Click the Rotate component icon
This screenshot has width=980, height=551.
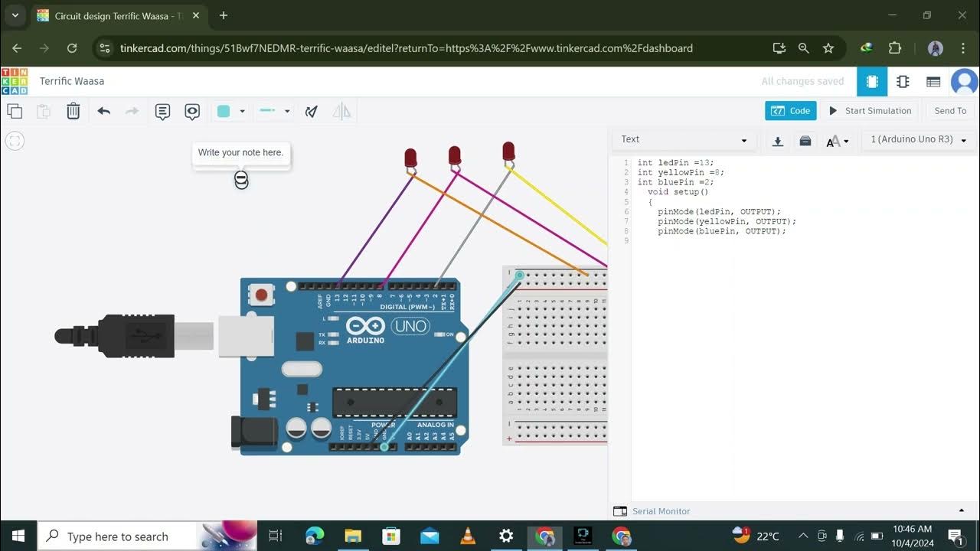point(311,111)
